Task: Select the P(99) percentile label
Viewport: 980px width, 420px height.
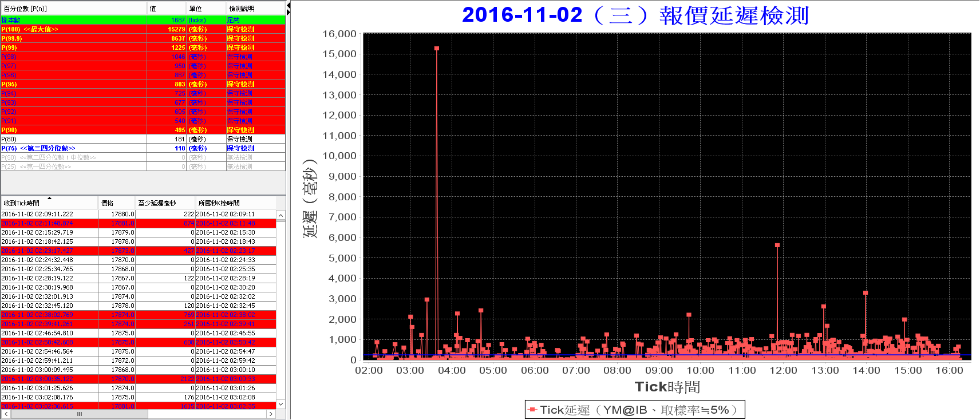Action: pos(9,47)
